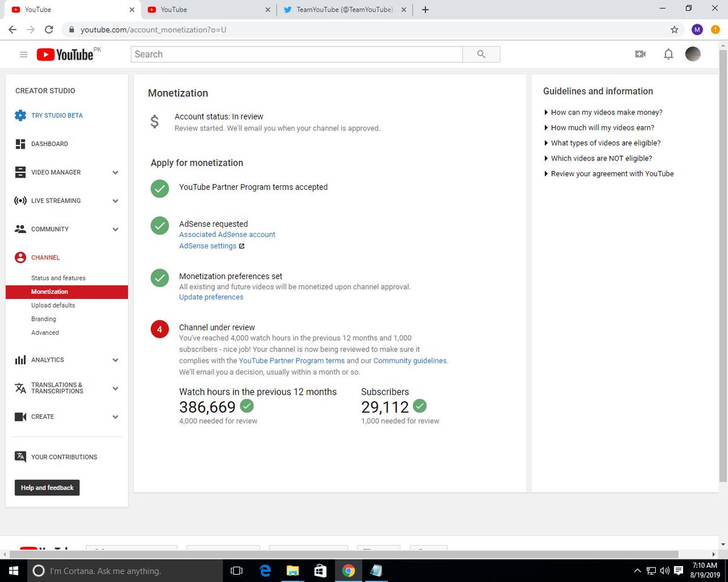Click Help and feedback button

(47, 487)
